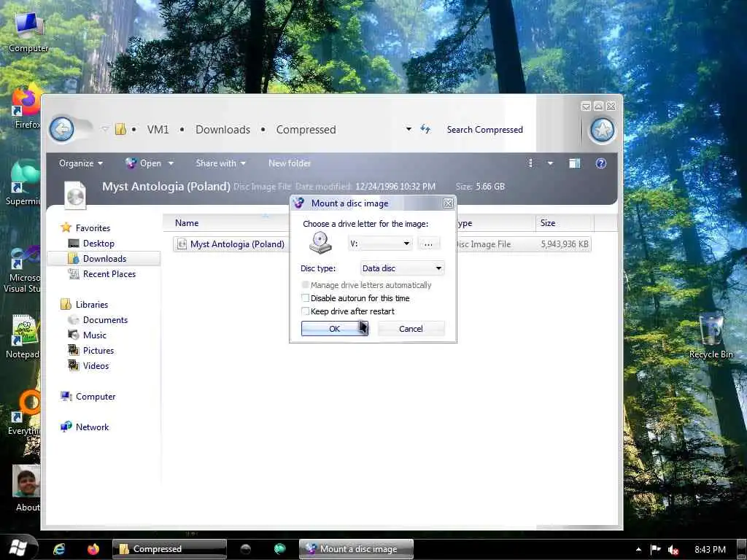Expand the Open button dropdown arrow

(171, 163)
